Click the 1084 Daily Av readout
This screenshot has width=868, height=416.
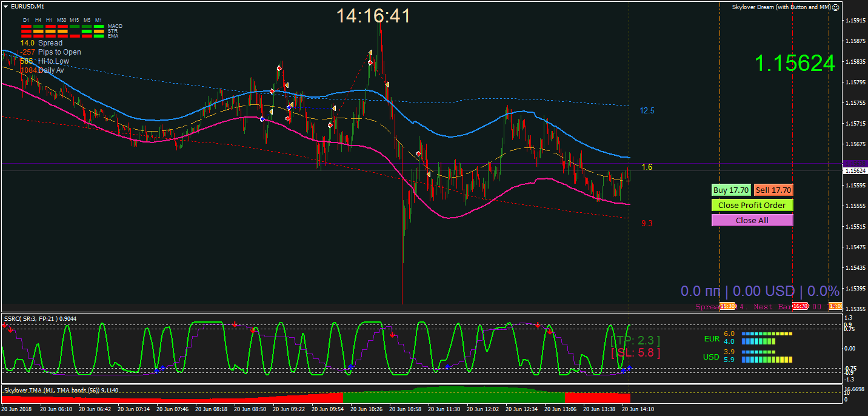[x=42, y=70]
